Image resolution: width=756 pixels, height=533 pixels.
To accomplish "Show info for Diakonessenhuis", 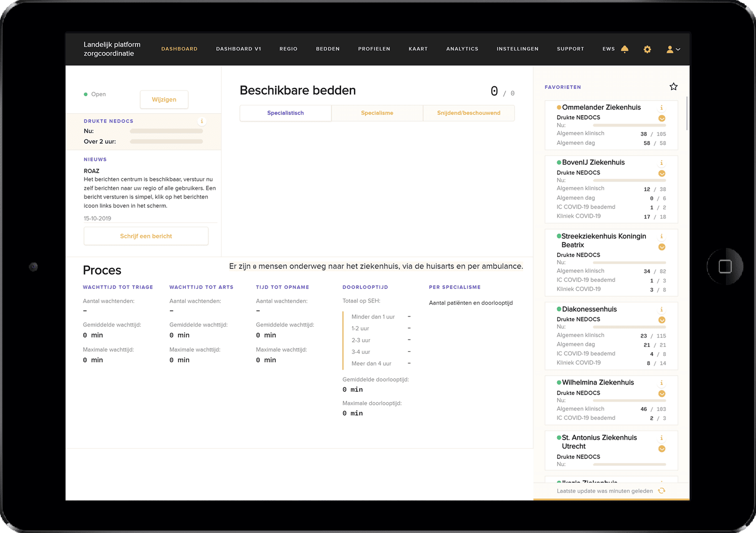I will (x=662, y=309).
